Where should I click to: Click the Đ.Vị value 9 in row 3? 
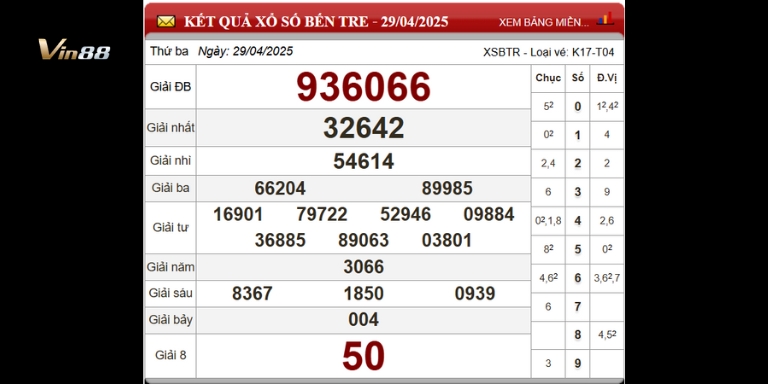tap(607, 192)
